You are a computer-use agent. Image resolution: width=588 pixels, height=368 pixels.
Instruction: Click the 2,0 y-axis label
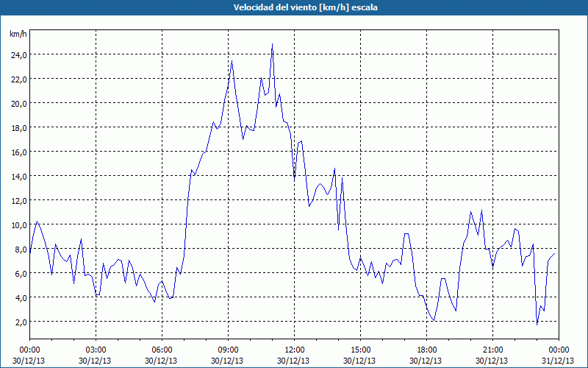point(21,322)
